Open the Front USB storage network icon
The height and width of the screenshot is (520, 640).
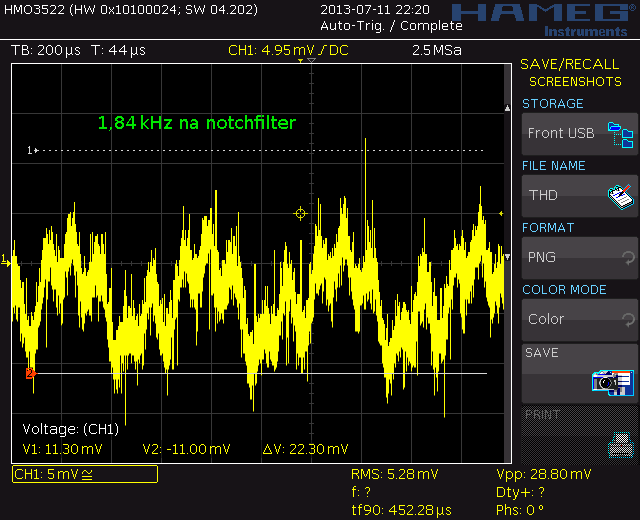pos(622,134)
